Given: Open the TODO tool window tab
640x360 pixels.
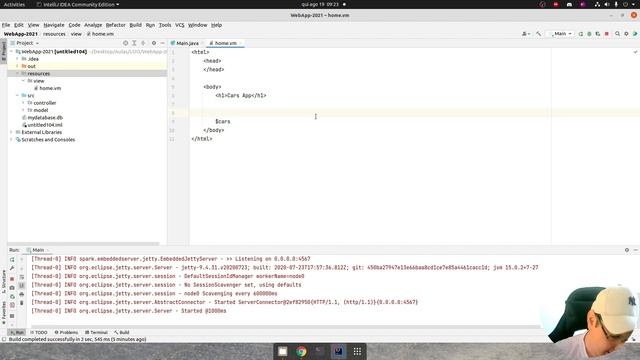Looking at the screenshot, I should pos(39,332).
